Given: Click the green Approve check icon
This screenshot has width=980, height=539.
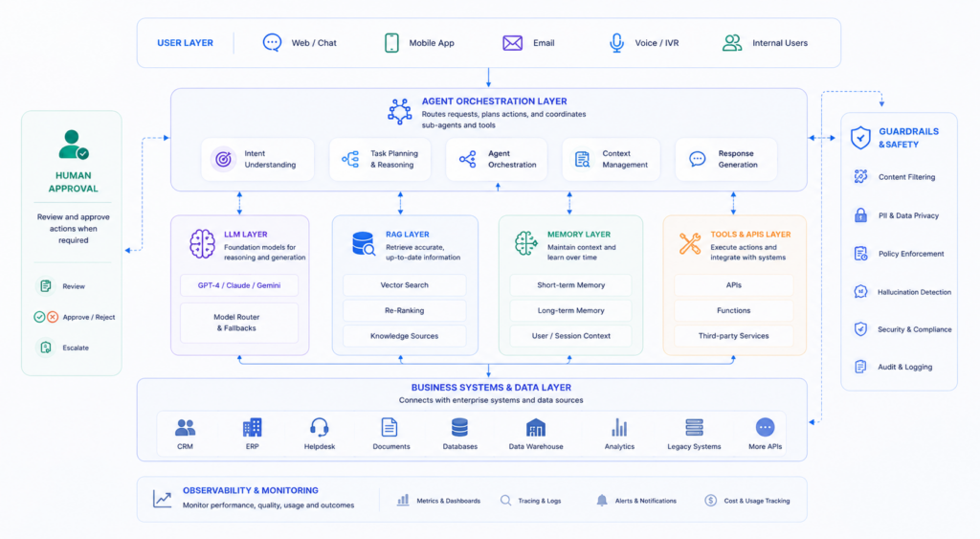Looking at the screenshot, I should [x=39, y=317].
